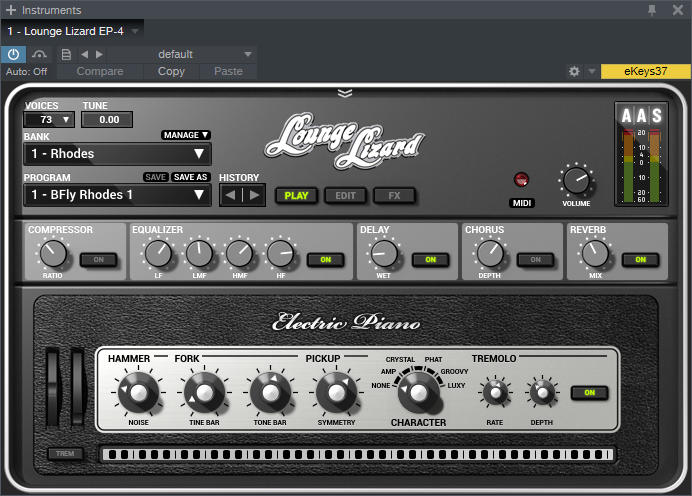Open the 1 - BFly Rhodes 1 program dropdown

pos(117,195)
